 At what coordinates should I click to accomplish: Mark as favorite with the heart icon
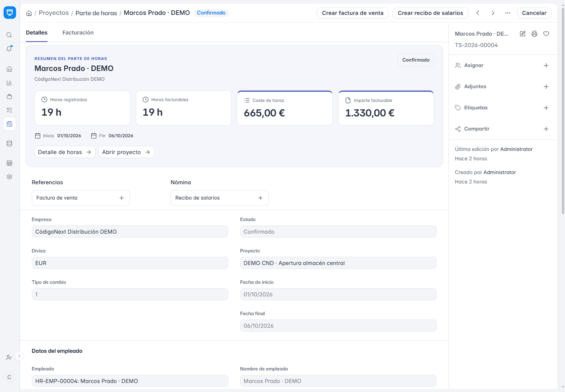pos(546,34)
